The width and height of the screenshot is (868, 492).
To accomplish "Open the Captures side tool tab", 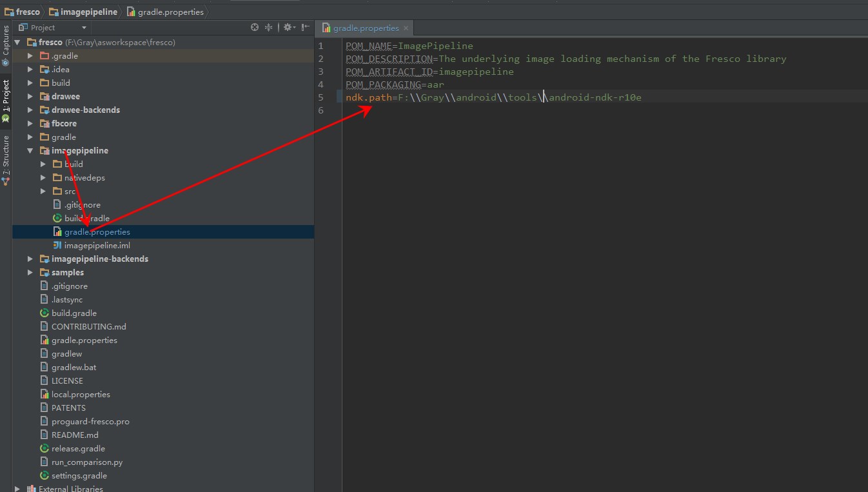I will (x=6, y=46).
